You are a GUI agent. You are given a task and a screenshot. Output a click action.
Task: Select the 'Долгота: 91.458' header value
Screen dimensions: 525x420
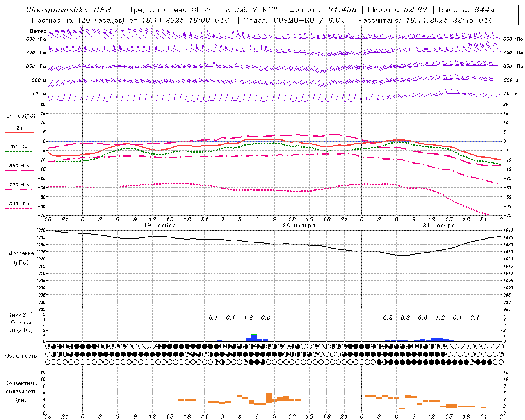click(x=323, y=10)
